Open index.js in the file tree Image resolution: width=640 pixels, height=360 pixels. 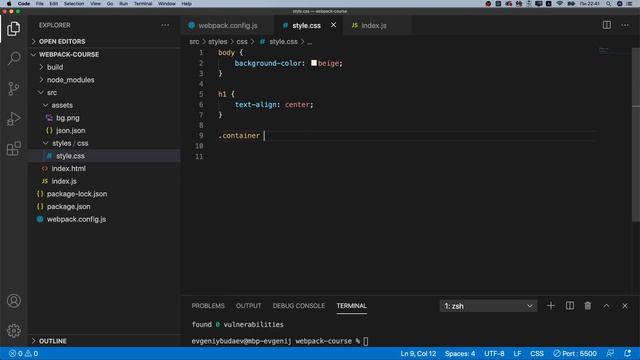(64, 181)
